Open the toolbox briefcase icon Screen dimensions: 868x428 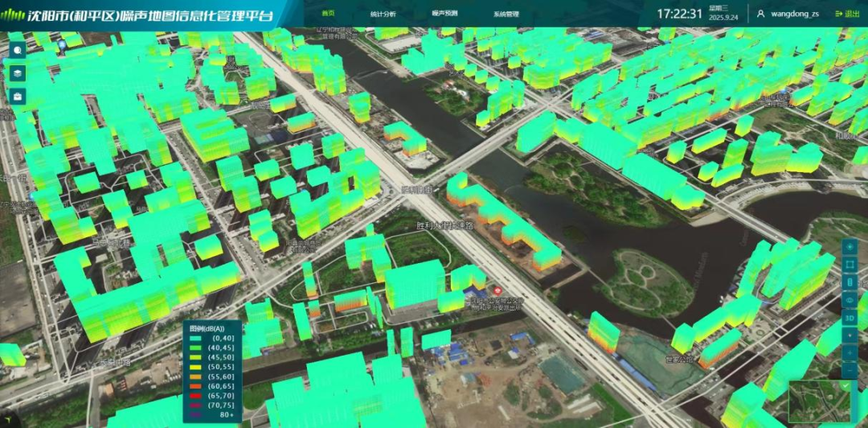[18, 97]
